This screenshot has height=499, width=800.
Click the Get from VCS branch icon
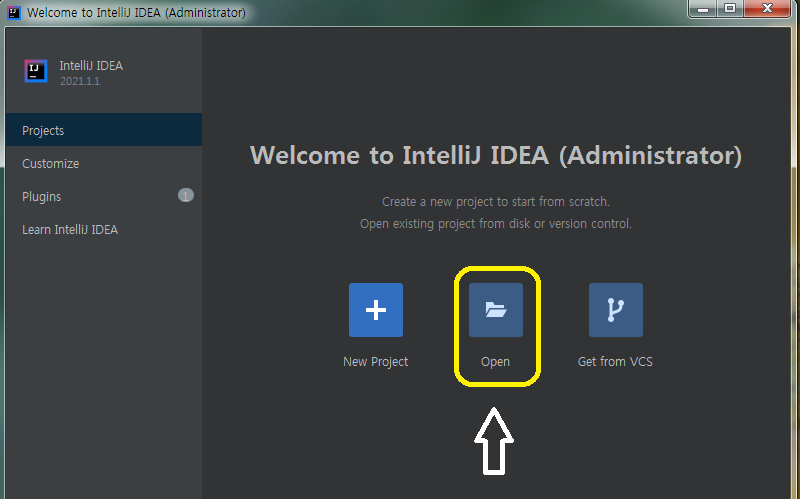[x=615, y=310]
